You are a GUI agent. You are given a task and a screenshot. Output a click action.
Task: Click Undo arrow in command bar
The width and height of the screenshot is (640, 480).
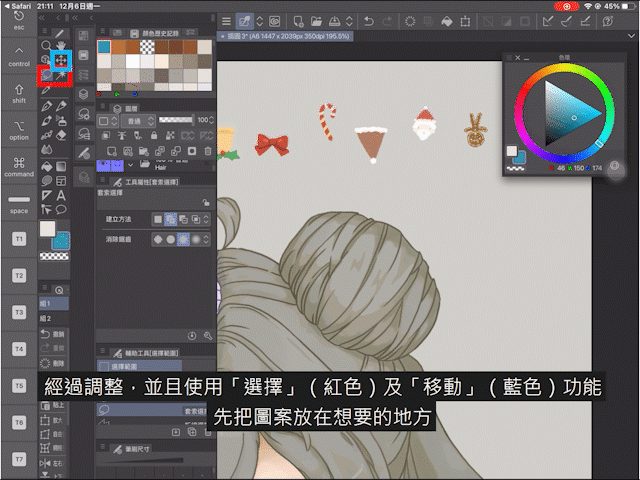pyautogui.click(x=369, y=21)
